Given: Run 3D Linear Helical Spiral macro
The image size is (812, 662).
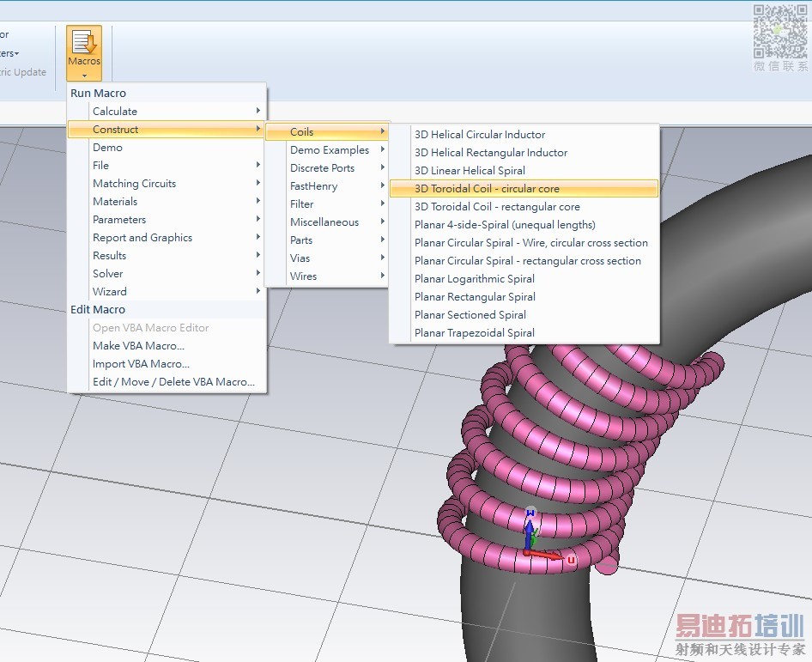Looking at the screenshot, I should pyautogui.click(x=524, y=170).
